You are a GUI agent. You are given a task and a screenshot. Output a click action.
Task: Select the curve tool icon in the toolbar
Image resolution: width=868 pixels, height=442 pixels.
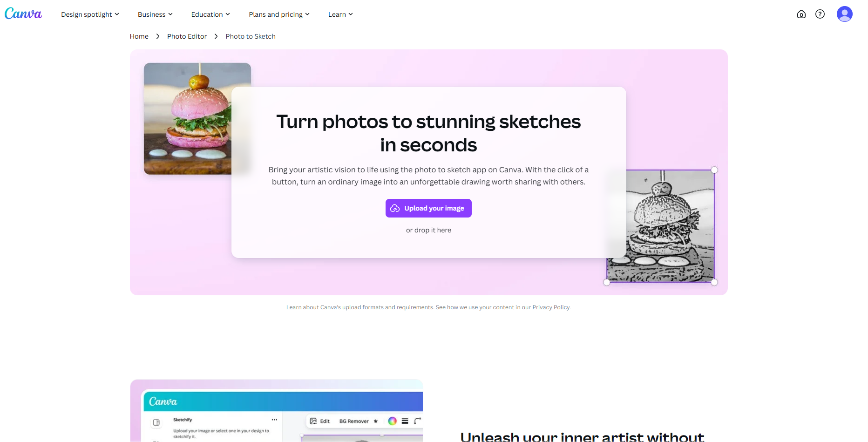tap(417, 421)
